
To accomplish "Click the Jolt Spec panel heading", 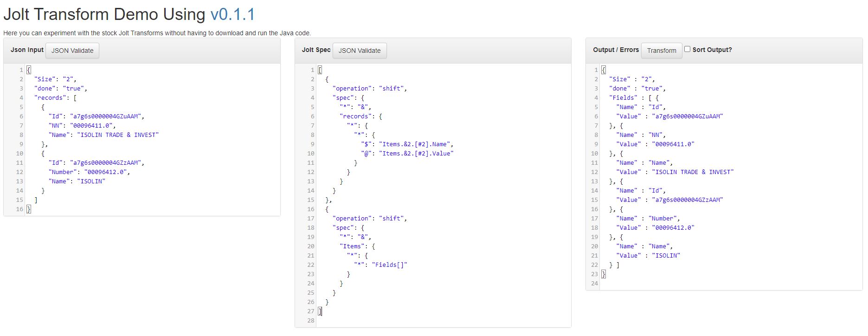I will pyautogui.click(x=316, y=50).
